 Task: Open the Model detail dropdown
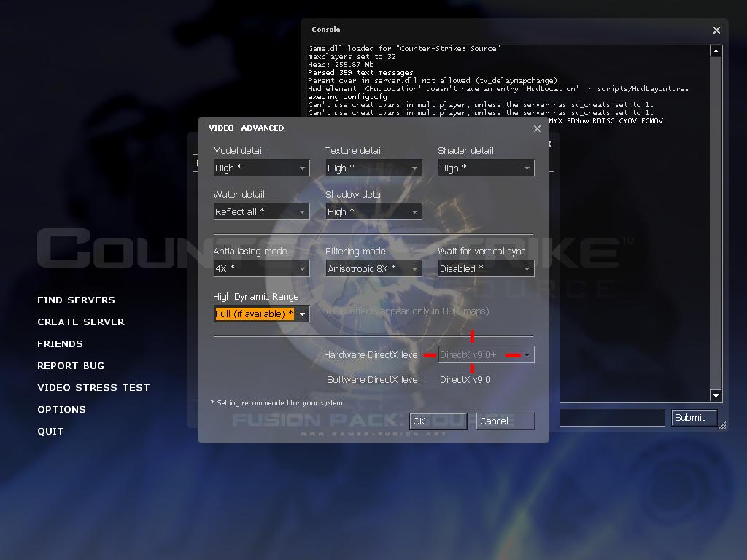point(261,168)
